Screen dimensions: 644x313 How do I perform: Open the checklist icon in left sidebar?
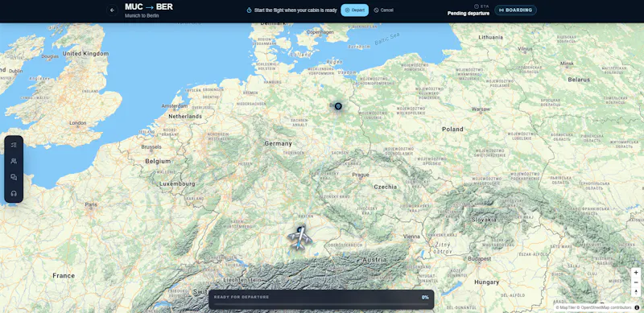[x=14, y=145]
